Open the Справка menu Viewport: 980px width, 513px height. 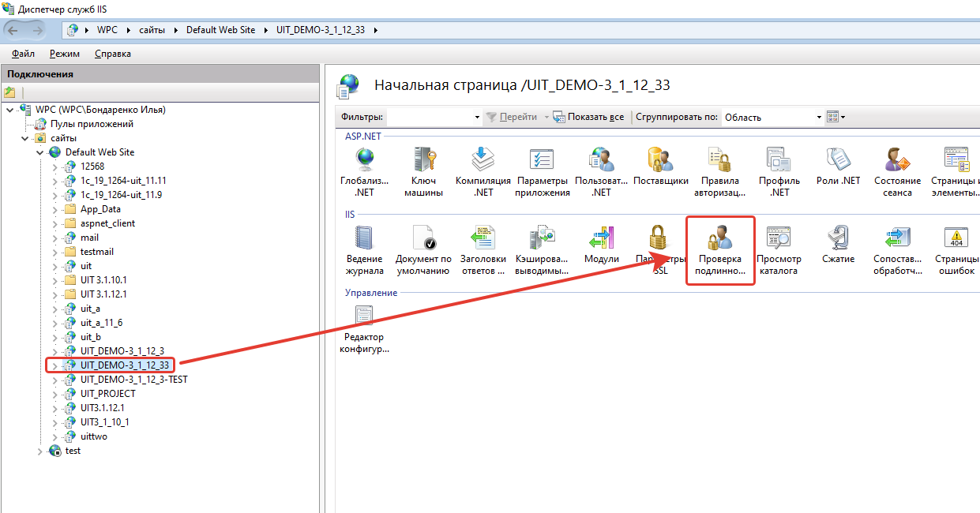click(113, 54)
